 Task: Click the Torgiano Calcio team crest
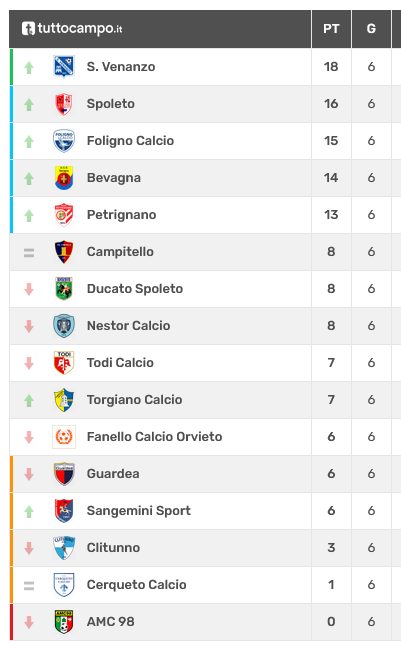coord(64,400)
